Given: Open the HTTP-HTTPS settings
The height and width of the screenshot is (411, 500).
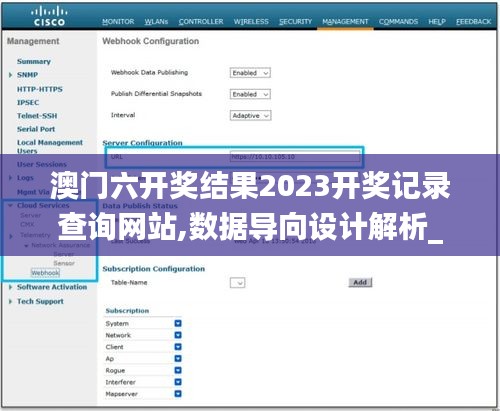Looking at the screenshot, I should point(40,89).
